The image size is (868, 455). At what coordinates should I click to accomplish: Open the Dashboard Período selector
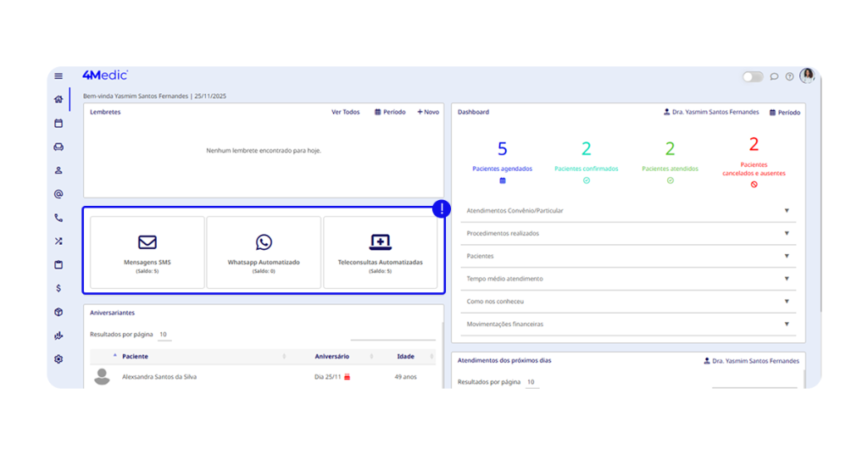[x=784, y=112]
